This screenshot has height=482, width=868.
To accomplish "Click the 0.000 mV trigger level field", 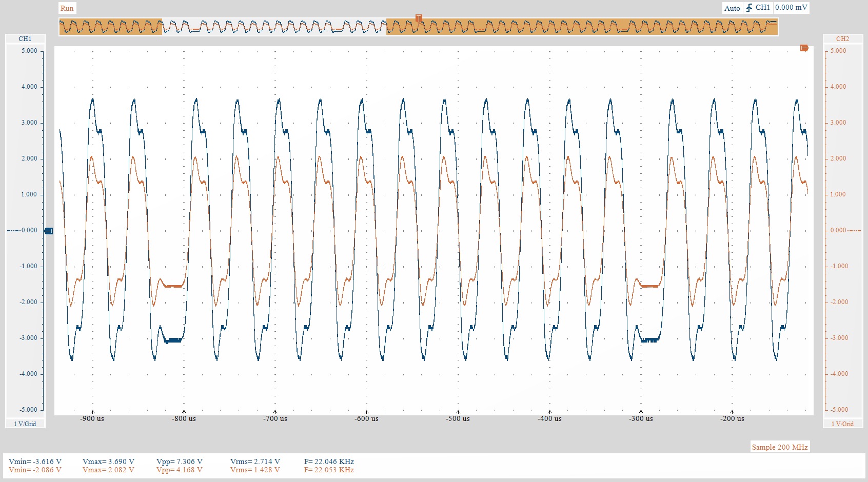I will pos(791,8).
